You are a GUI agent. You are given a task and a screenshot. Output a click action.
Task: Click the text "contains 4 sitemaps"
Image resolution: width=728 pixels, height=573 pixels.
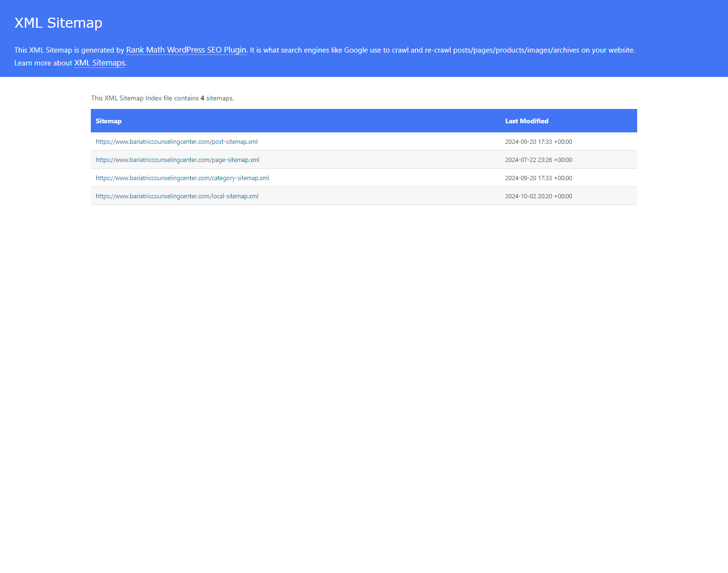pos(204,98)
